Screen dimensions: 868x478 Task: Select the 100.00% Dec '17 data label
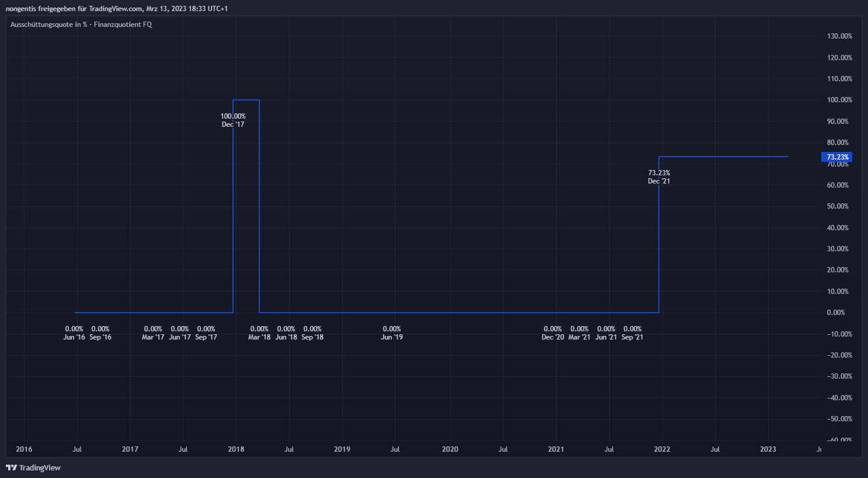(x=233, y=120)
